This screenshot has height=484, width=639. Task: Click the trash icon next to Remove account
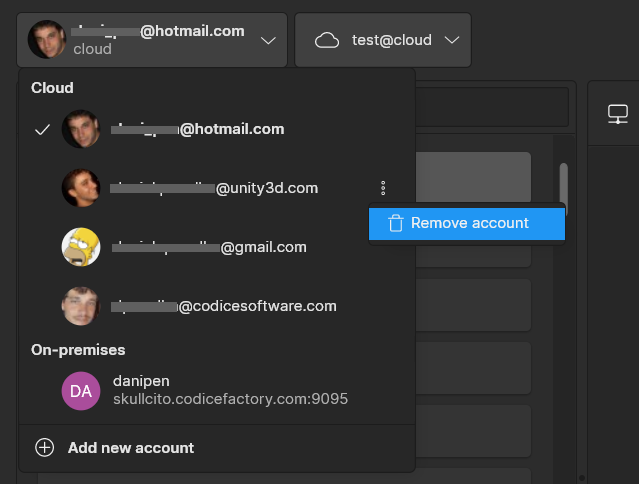pyautogui.click(x=395, y=223)
